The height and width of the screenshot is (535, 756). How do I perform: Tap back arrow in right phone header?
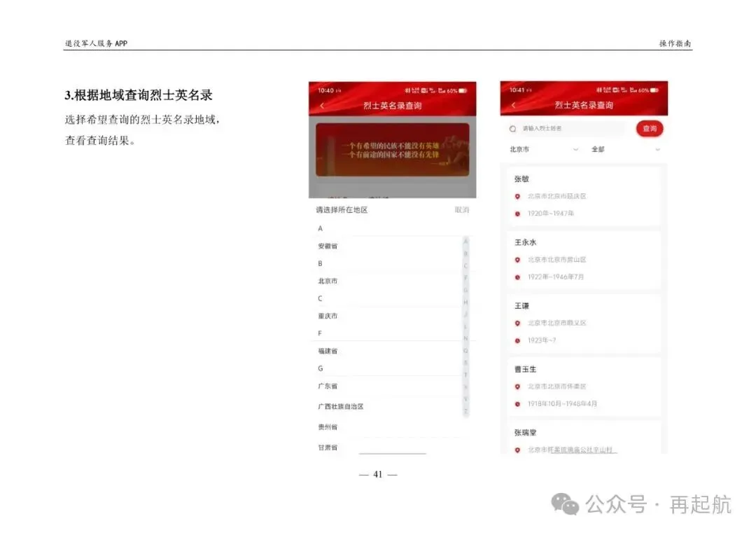click(x=514, y=105)
